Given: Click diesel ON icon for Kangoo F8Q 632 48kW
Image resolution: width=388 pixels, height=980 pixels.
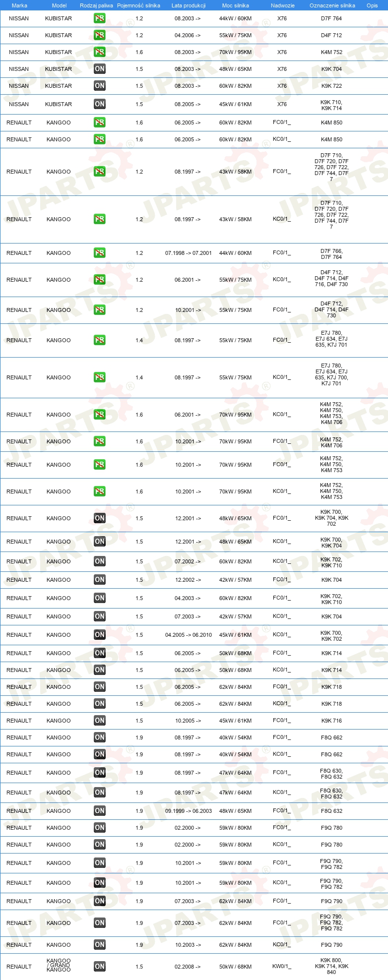Looking at the screenshot, I should pyautogui.click(x=99, y=811).
